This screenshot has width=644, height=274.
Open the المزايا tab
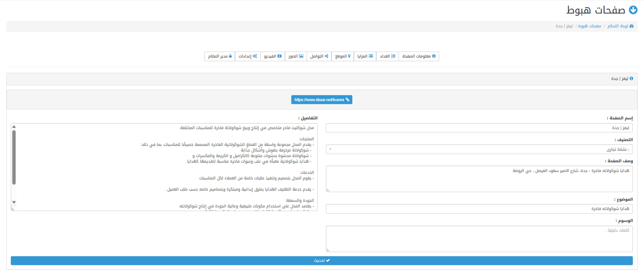pos(365,56)
